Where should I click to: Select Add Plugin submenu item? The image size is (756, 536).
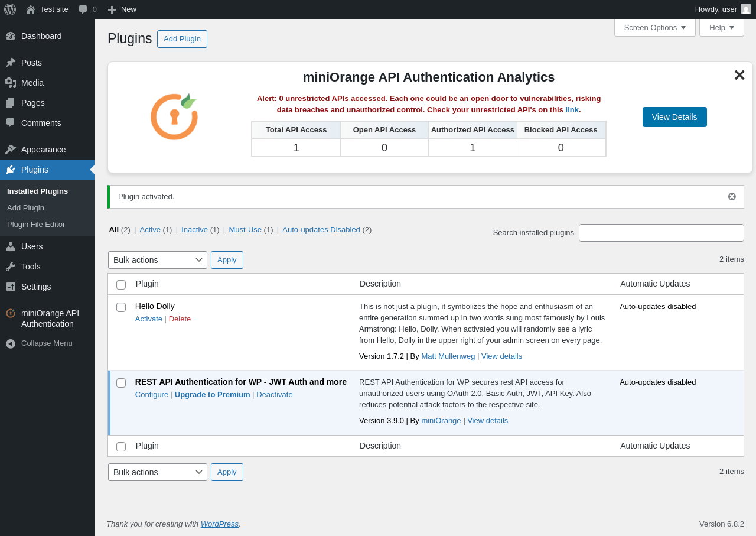click(x=25, y=207)
